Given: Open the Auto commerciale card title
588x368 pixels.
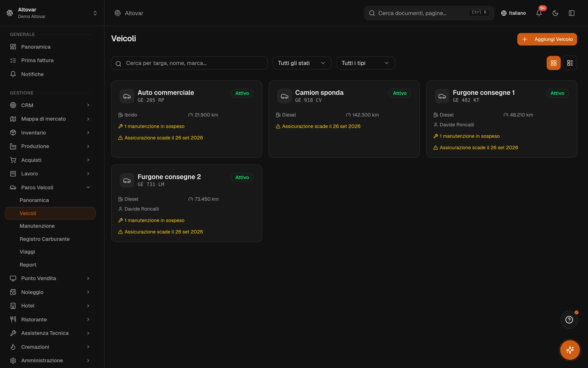Looking at the screenshot, I should click(166, 92).
